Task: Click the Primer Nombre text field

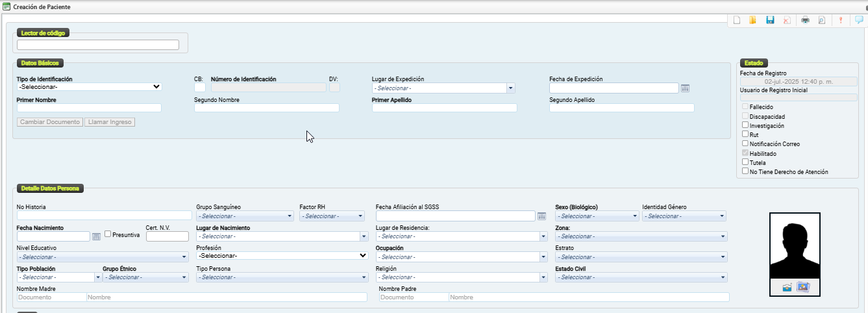Action: pyautogui.click(x=89, y=108)
